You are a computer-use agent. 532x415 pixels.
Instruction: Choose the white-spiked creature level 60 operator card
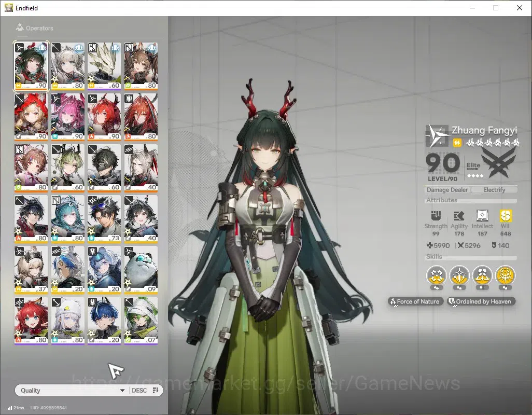point(104,66)
